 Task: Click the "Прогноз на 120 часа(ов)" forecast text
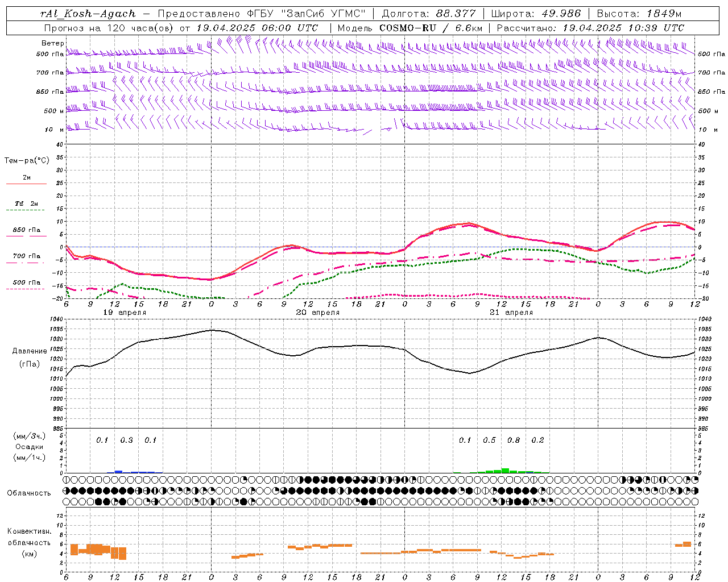[108, 28]
